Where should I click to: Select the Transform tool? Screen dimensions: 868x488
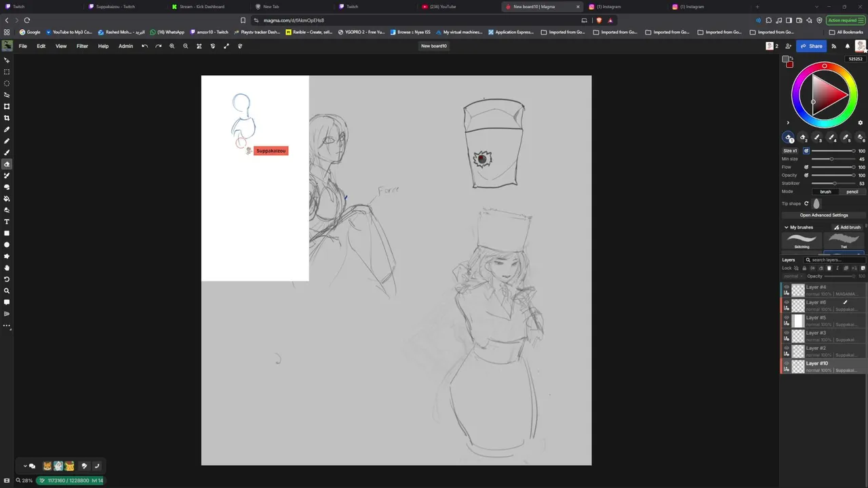point(7,106)
